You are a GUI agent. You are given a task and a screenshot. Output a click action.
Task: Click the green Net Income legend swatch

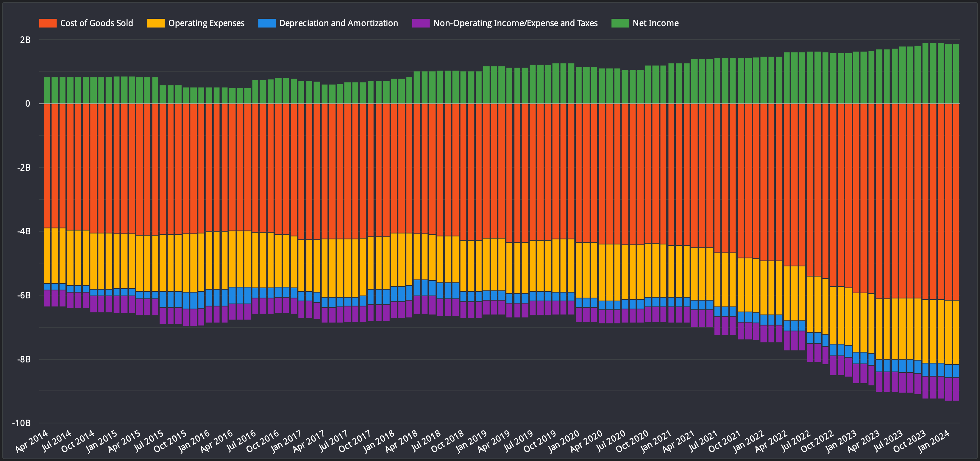(x=620, y=23)
